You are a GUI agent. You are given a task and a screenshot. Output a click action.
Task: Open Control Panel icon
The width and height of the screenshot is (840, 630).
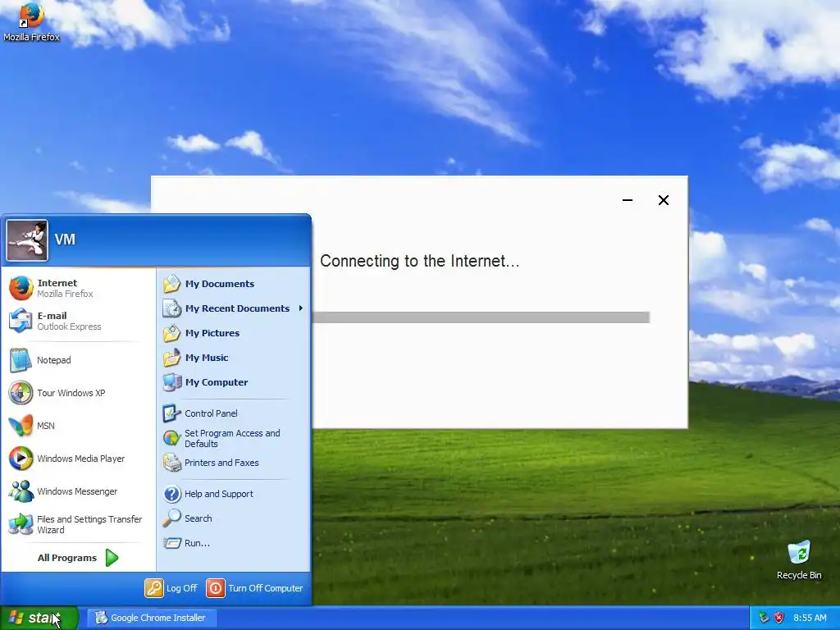[172, 413]
